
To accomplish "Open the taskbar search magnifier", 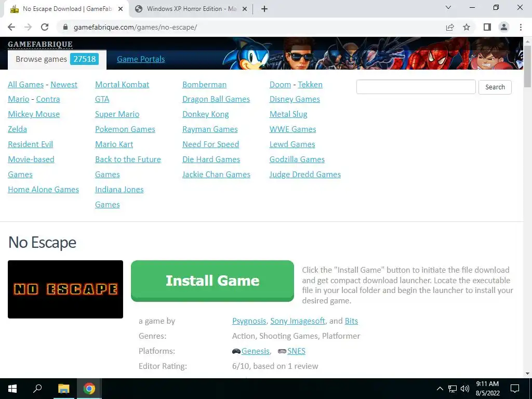I will pyautogui.click(x=37, y=389).
